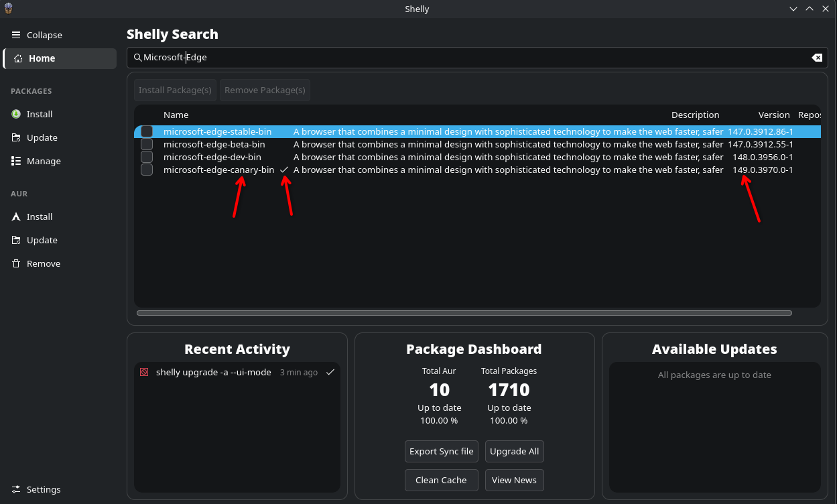Sort by the Version column header
This screenshot has height=504, width=837.
774,115
